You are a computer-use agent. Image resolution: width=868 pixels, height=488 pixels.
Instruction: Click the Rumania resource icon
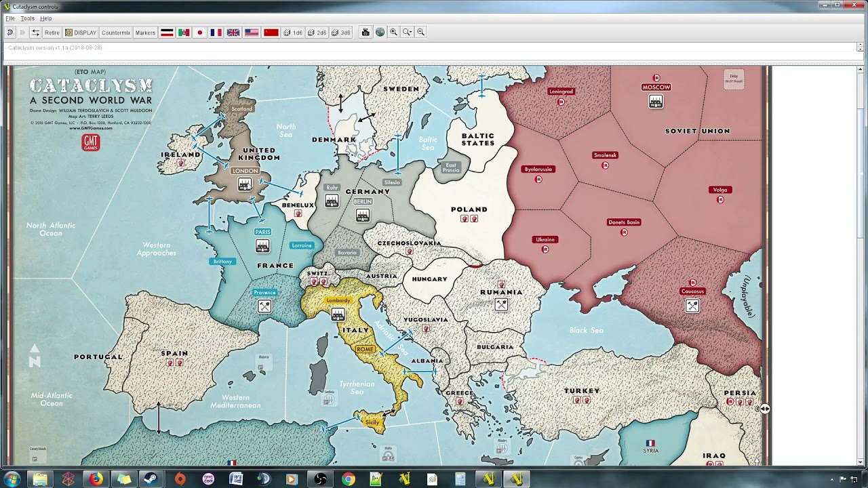[501, 305]
